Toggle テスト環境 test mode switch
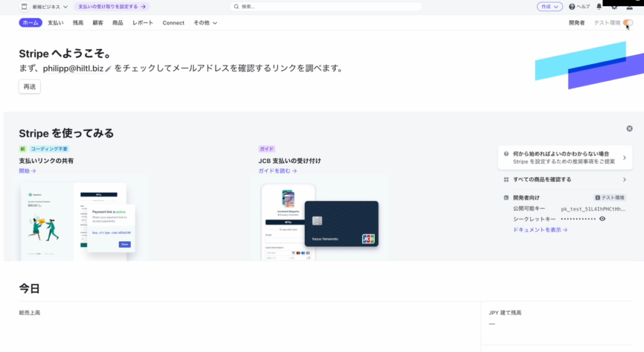This screenshot has width=644, height=352. (628, 23)
